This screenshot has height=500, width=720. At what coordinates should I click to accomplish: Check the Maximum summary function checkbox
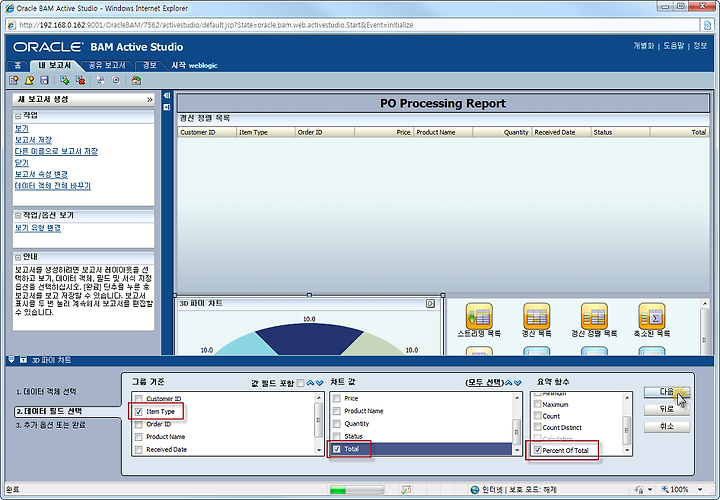click(x=538, y=404)
